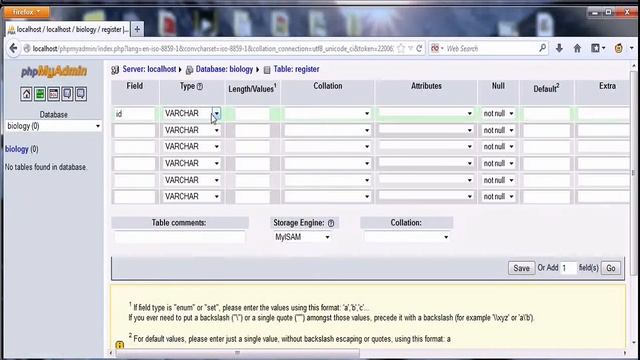Image resolution: width=640 pixels, height=360 pixels.
Task: Click the Type help question-mark icon
Action: pos(200,87)
